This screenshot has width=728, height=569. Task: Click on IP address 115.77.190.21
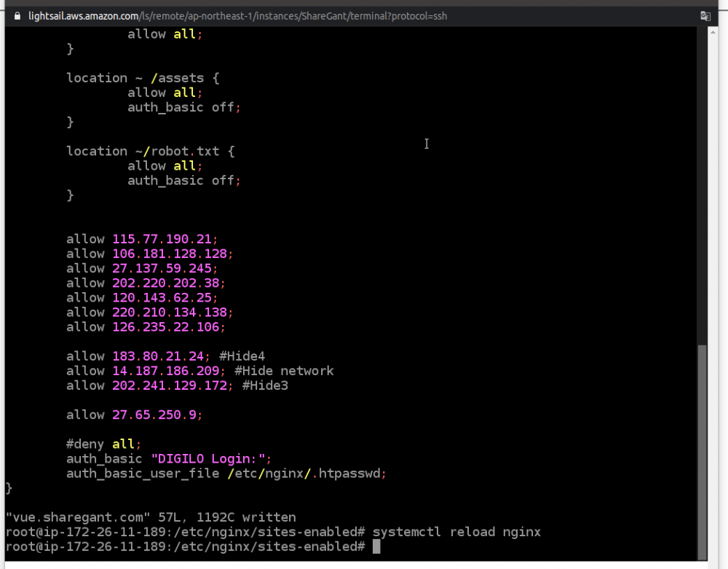[x=164, y=239]
